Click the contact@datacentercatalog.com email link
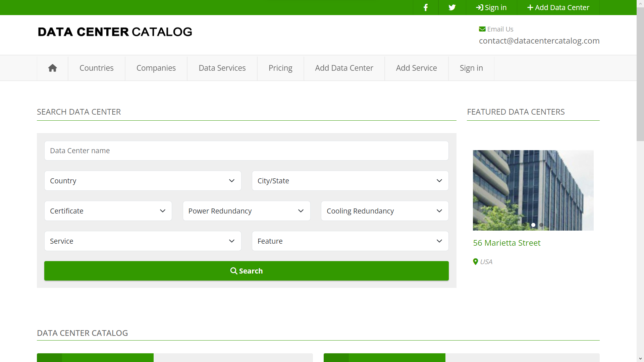 (x=539, y=41)
